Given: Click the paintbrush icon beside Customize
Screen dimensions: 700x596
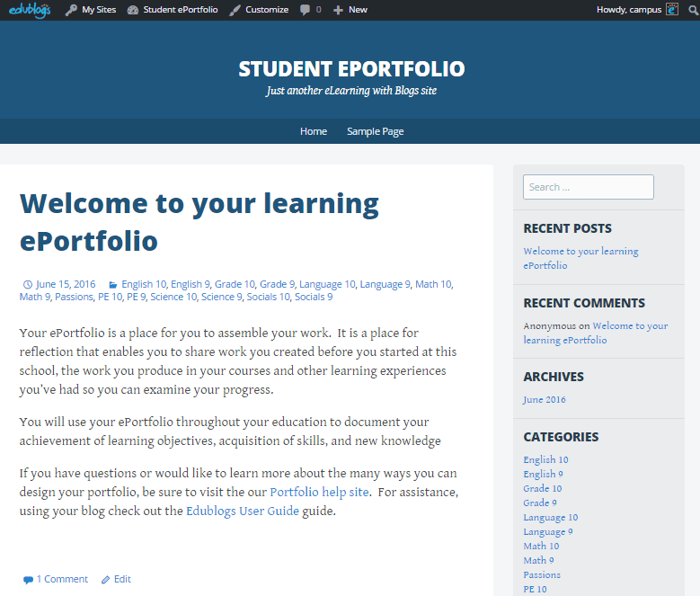Looking at the screenshot, I should pos(235,10).
